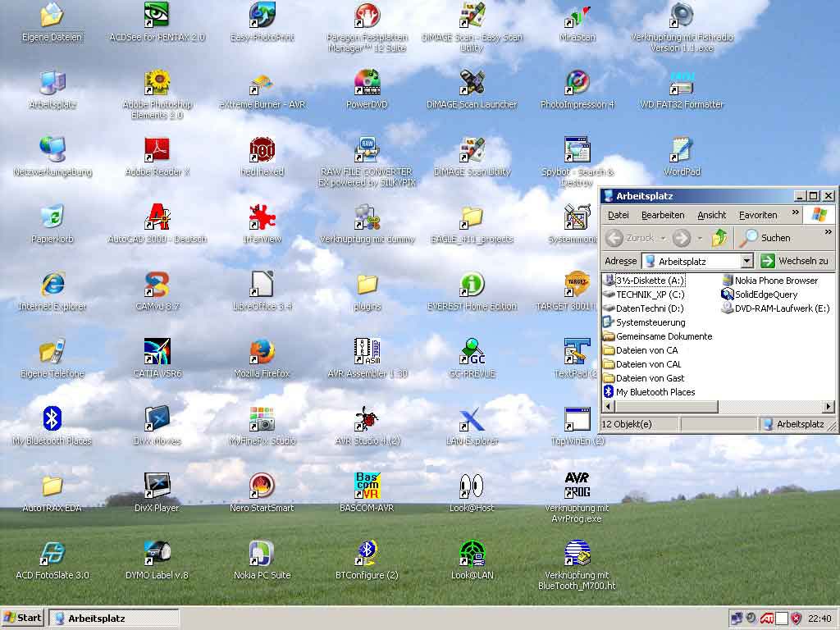Open the Bearbeiten menu
This screenshot has width=840, height=630.
(x=663, y=215)
